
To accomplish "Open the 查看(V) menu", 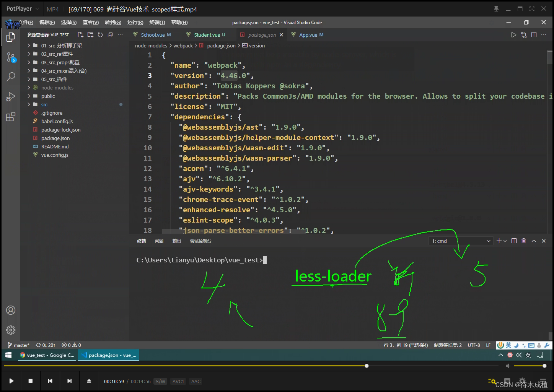I will point(91,23).
